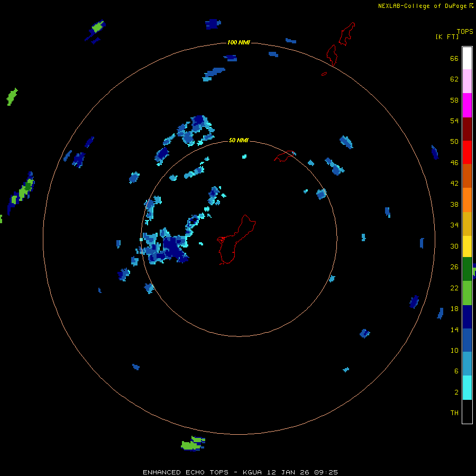Click the dark red legend swatch

point(467,129)
